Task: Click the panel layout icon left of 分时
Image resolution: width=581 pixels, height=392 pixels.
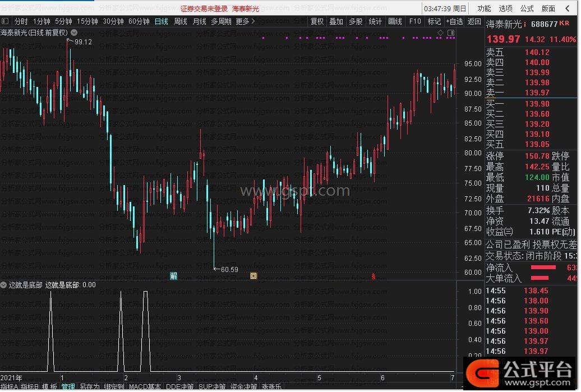Action: pos(5,21)
